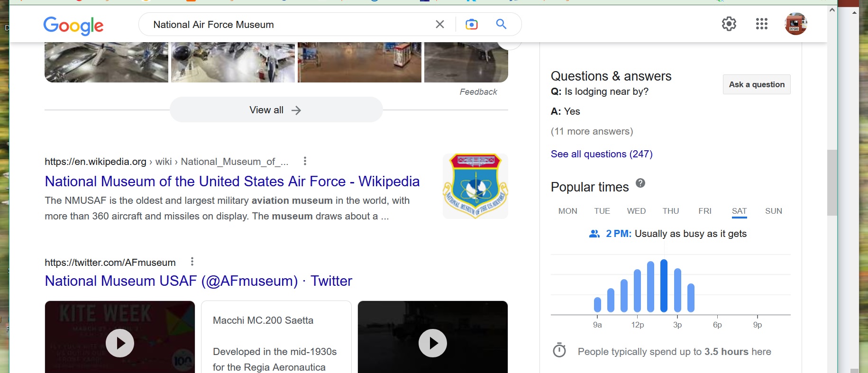Screen dimensions: 868x373
Task: Click the magnifying glass search button
Action: click(501, 24)
